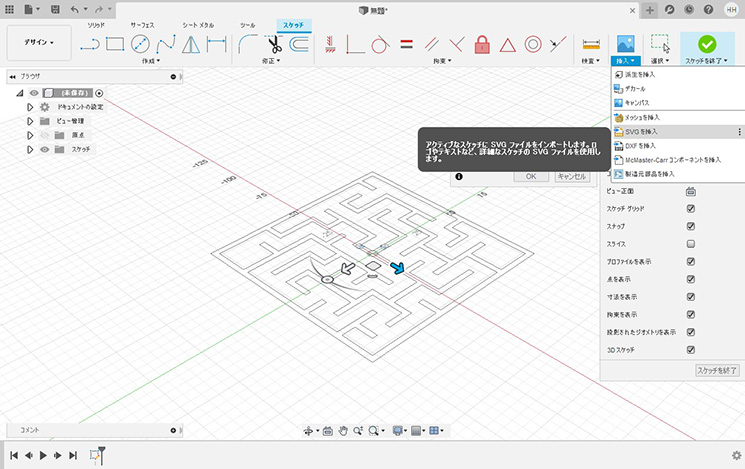
Task: Click the Pan hand icon
Action: [x=343, y=431]
